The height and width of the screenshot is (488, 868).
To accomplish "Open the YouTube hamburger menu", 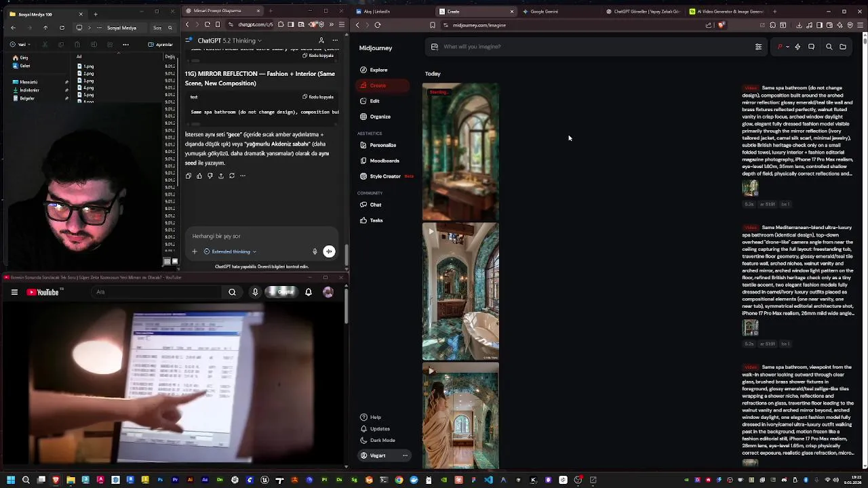I will pos(14,292).
